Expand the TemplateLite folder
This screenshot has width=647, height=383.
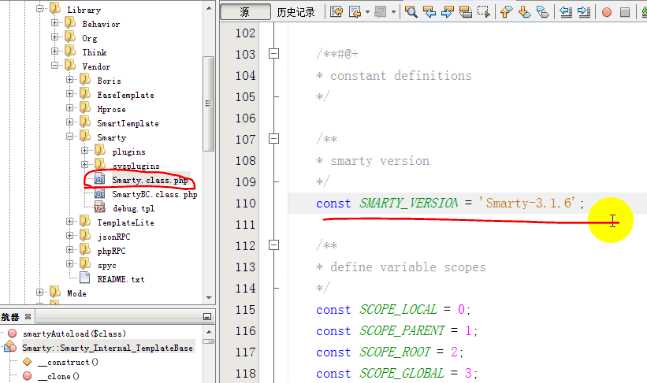(x=69, y=222)
